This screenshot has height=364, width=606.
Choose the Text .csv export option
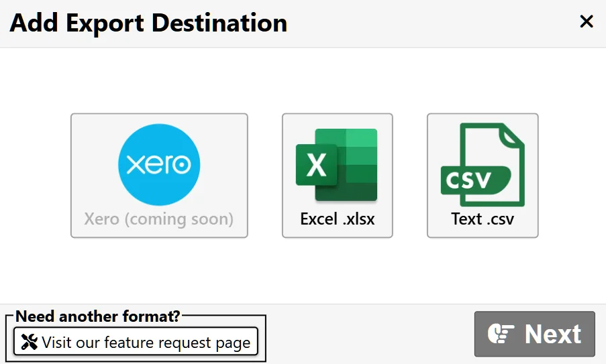click(x=483, y=176)
